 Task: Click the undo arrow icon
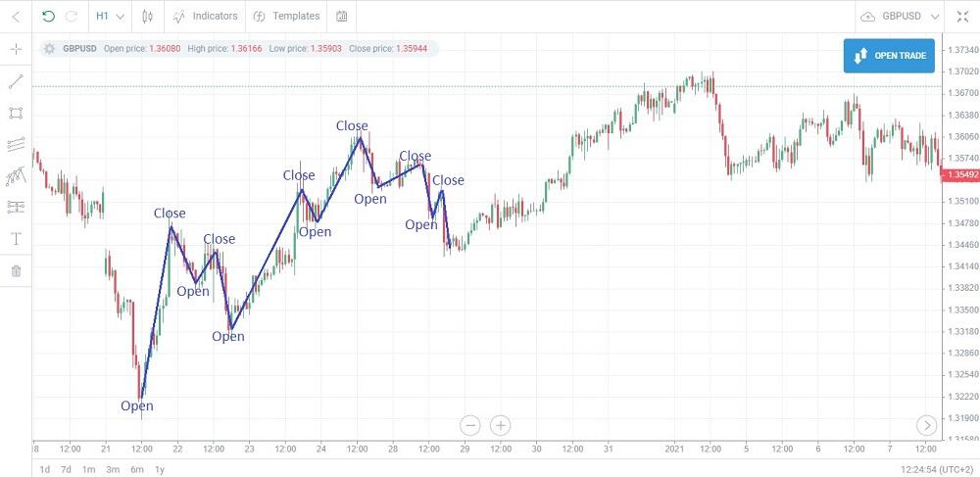point(49,17)
